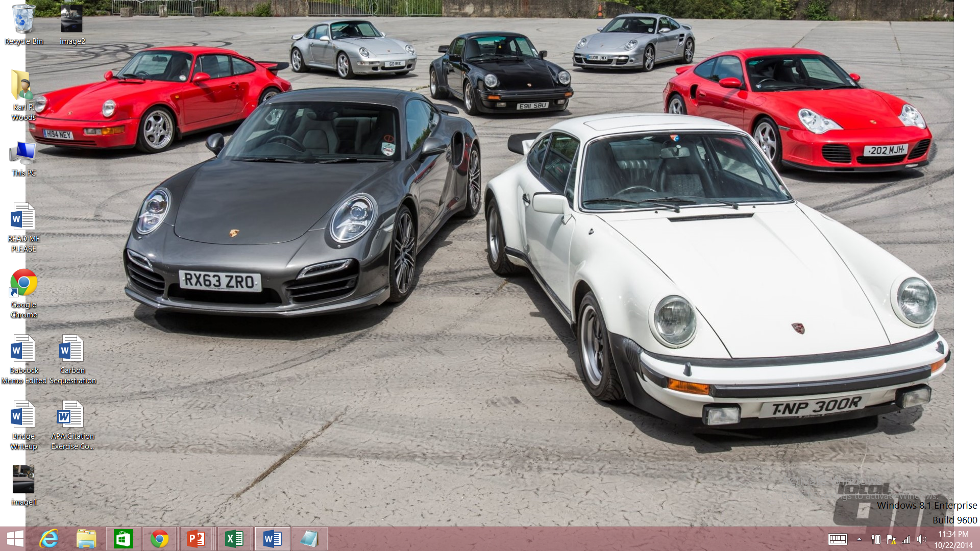Open the volume speaker tray icon
Screen dimensions: 980x551
921,539
